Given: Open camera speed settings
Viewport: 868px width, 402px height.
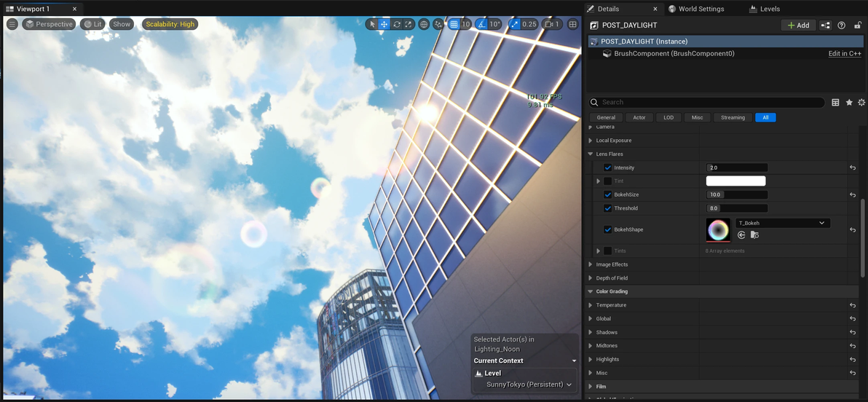Looking at the screenshot, I should pos(552,24).
